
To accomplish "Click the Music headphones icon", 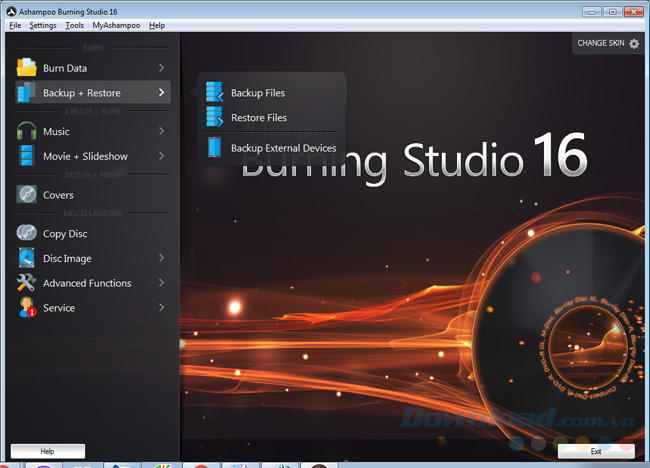I will (26, 131).
